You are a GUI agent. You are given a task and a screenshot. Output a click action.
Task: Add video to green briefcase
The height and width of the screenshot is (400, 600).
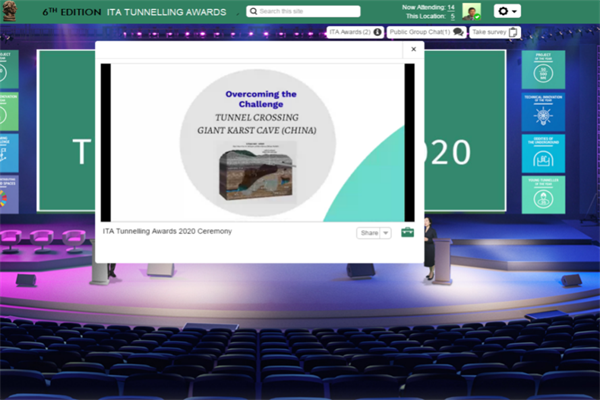[407, 232]
